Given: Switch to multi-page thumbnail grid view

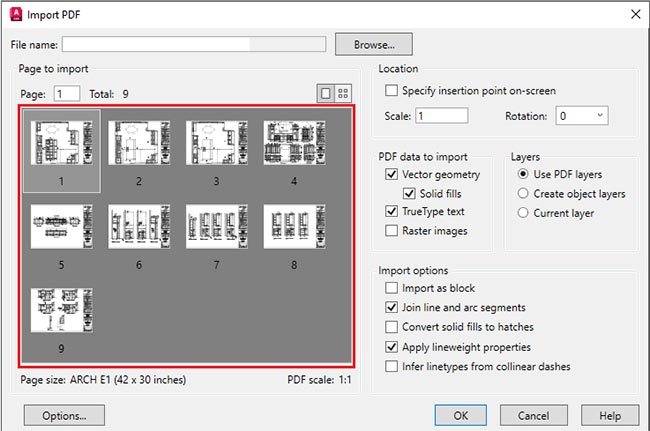Looking at the screenshot, I should coord(343,93).
